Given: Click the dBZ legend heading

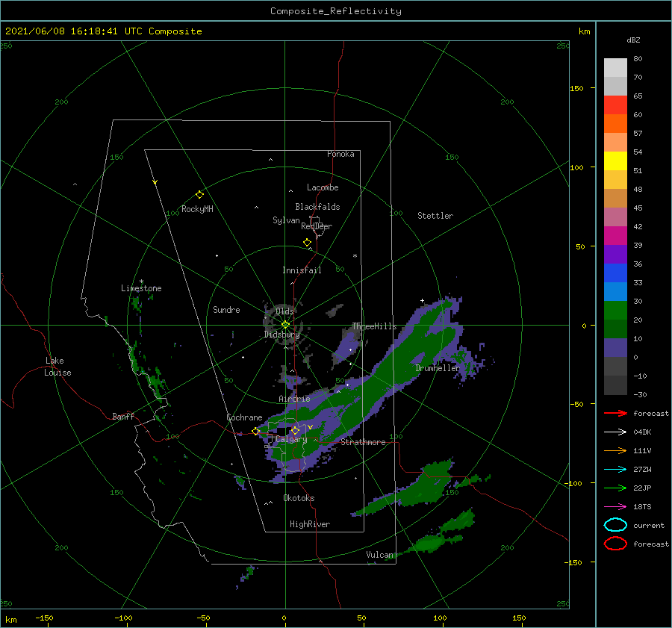Looking at the screenshot, I should [633, 40].
